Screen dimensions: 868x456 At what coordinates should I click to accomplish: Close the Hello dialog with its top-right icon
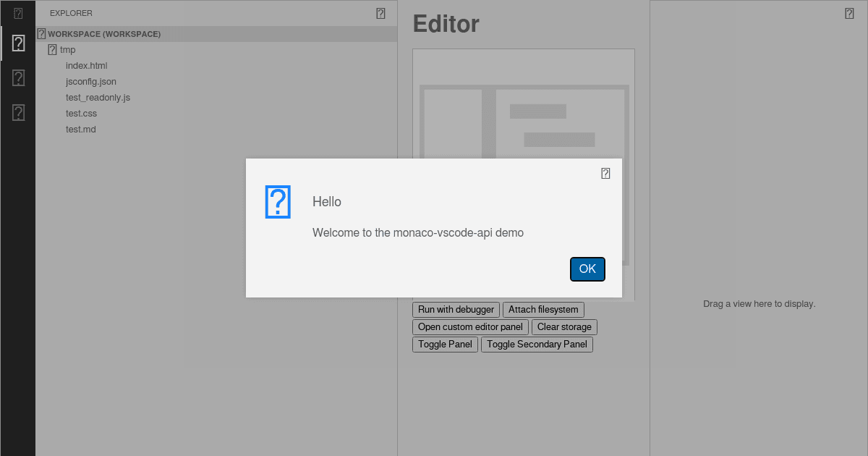coord(605,174)
